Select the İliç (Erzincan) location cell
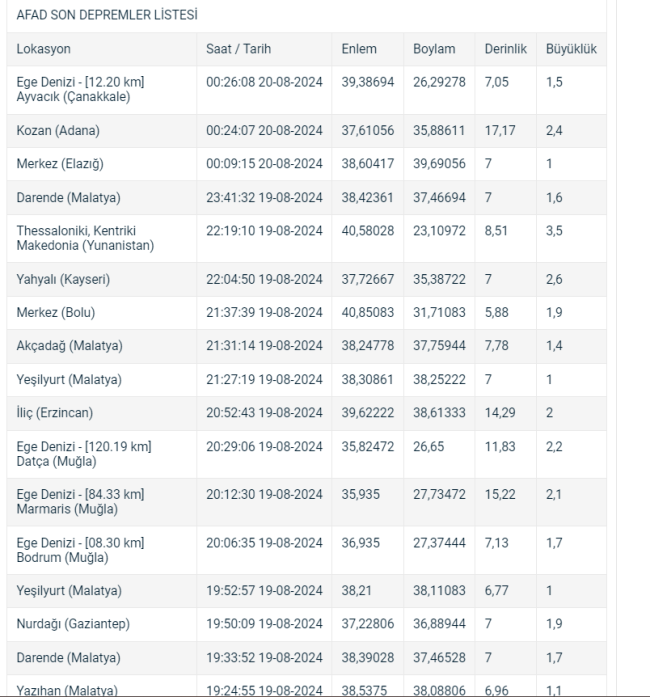The image size is (650, 697). (102, 413)
